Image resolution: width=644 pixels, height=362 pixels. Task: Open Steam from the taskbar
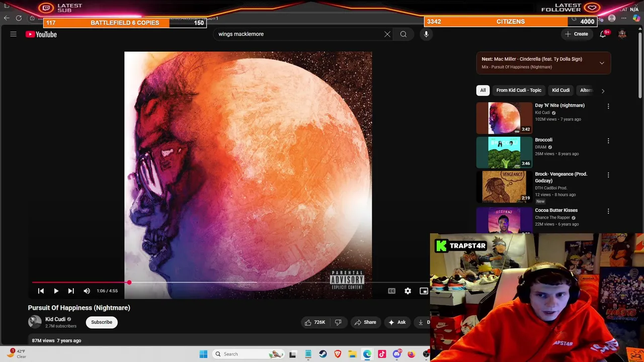[323, 354]
